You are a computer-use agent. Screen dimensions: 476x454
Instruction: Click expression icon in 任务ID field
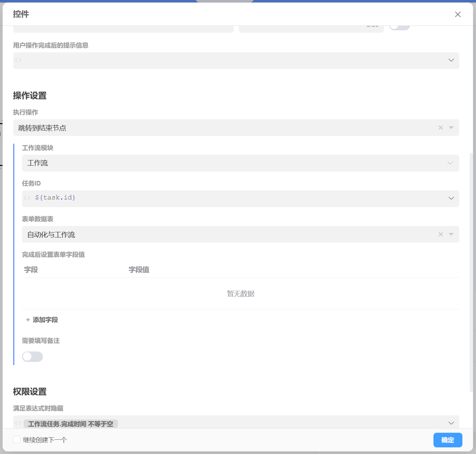pyautogui.click(x=27, y=198)
